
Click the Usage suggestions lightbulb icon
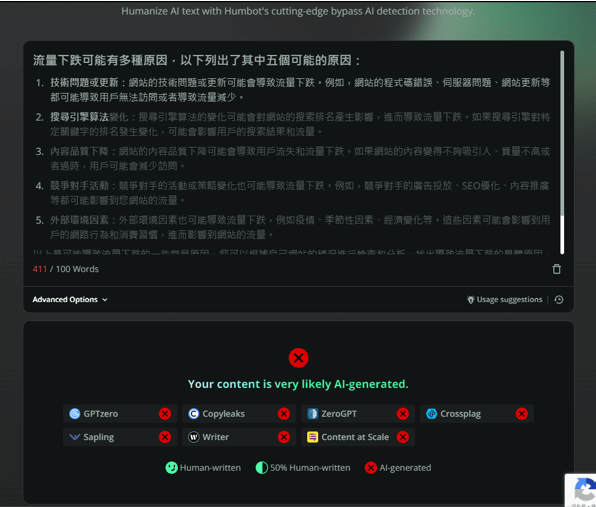coord(471,300)
